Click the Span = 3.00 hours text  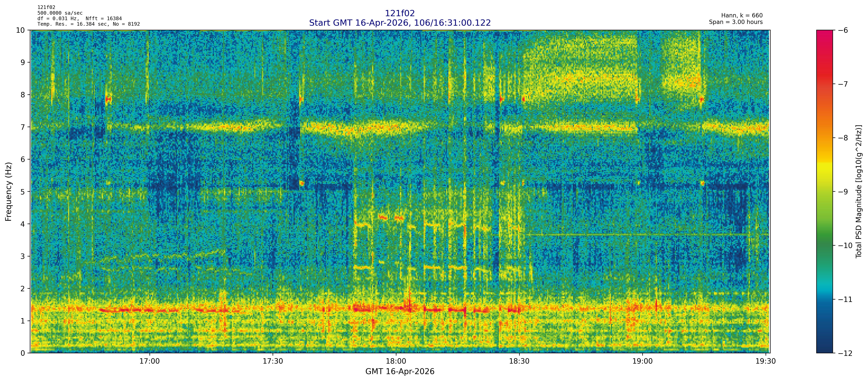(x=736, y=22)
